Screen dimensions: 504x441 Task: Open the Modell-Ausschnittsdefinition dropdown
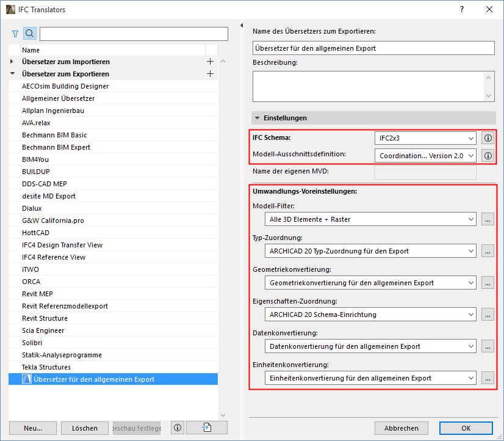pyautogui.click(x=425, y=156)
